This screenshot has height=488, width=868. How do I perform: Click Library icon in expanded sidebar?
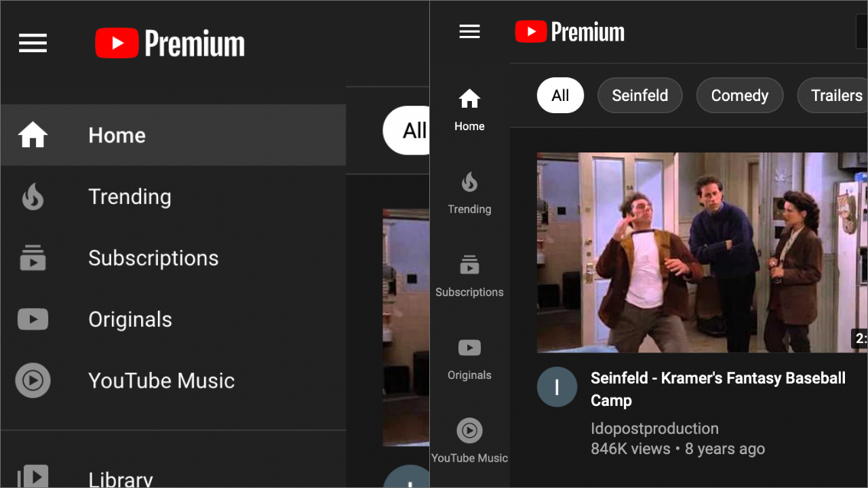click(33, 476)
